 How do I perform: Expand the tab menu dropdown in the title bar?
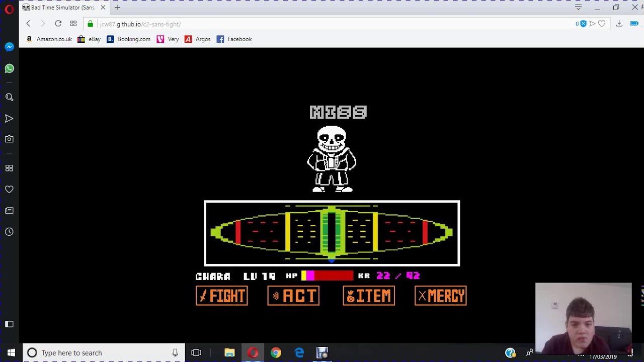[x=578, y=8]
